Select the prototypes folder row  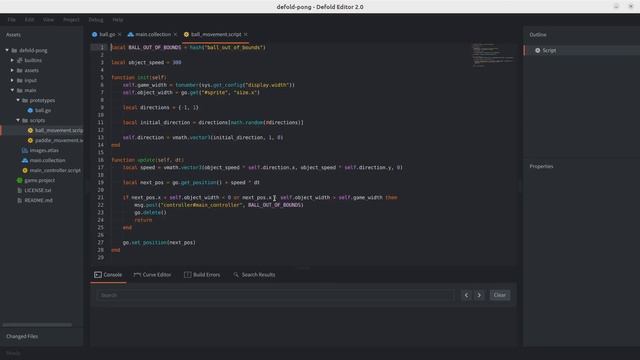(x=42, y=100)
